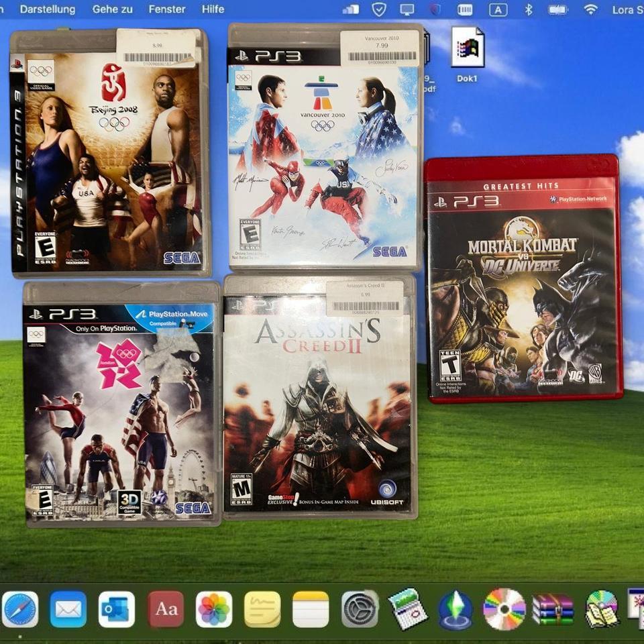Select the Vancouver 2010 game cover
Viewport: 644px width, 644px height.
click(x=325, y=147)
